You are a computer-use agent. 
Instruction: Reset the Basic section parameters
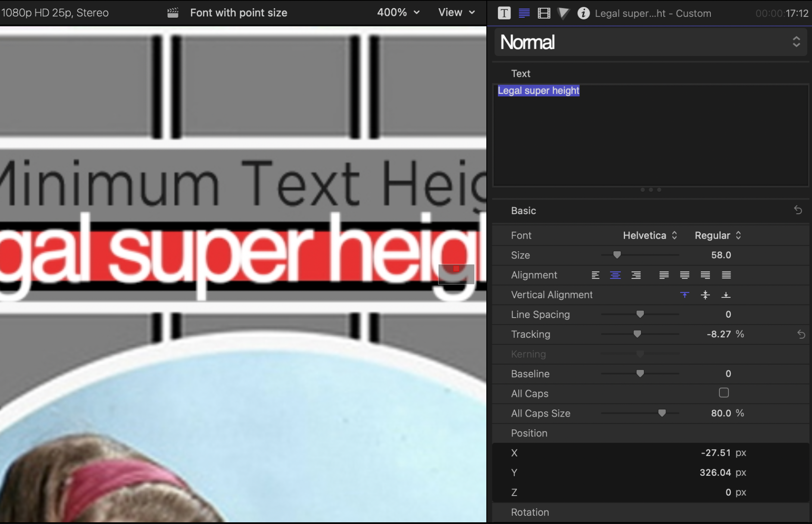coord(798,210)
